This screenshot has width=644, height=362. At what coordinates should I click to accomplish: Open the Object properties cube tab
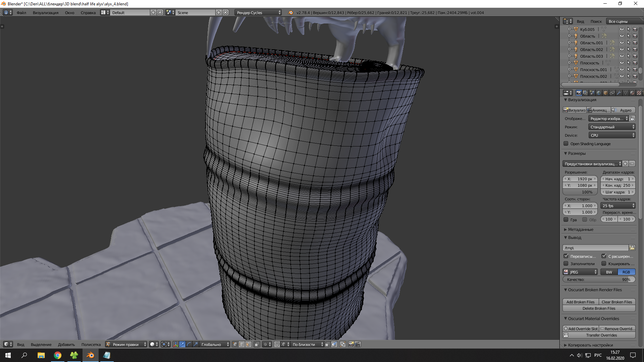click(605, 93)
